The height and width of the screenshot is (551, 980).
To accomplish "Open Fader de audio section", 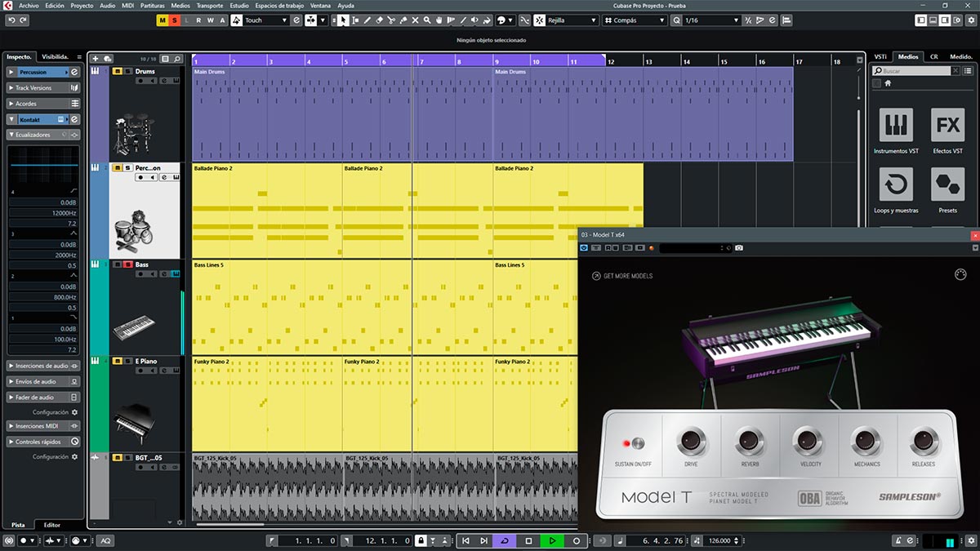I will 43,397.
